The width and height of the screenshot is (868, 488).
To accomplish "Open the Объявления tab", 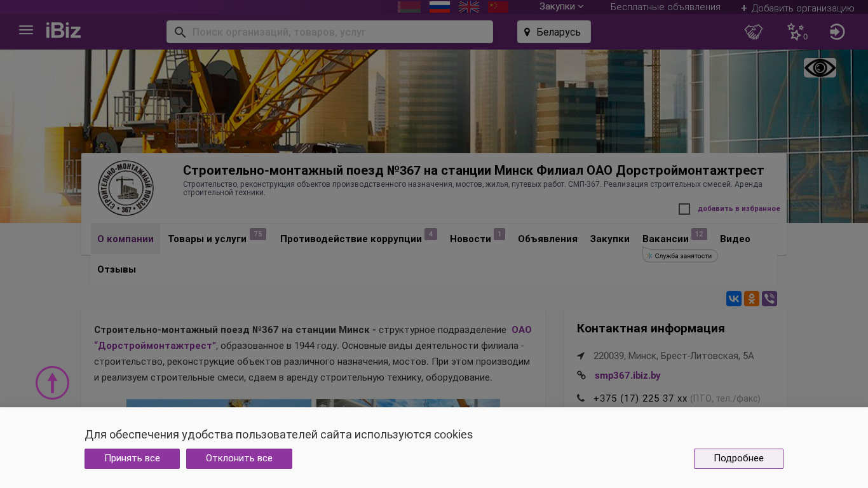I will (548, 239).
